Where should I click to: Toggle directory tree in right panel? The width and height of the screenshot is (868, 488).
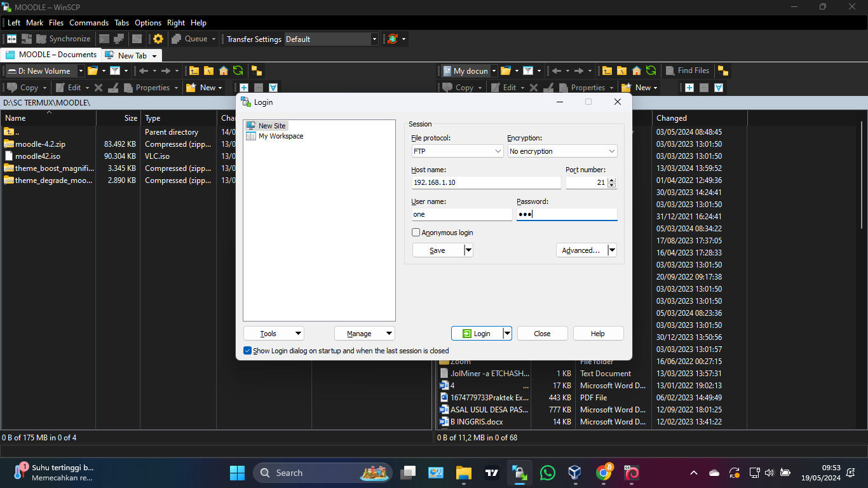723,71
